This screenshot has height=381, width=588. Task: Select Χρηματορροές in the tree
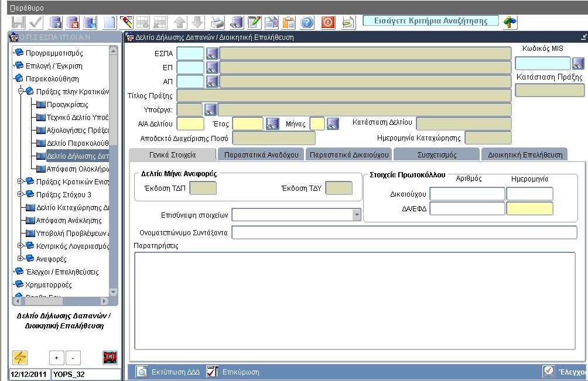click(x=49, y=284)
